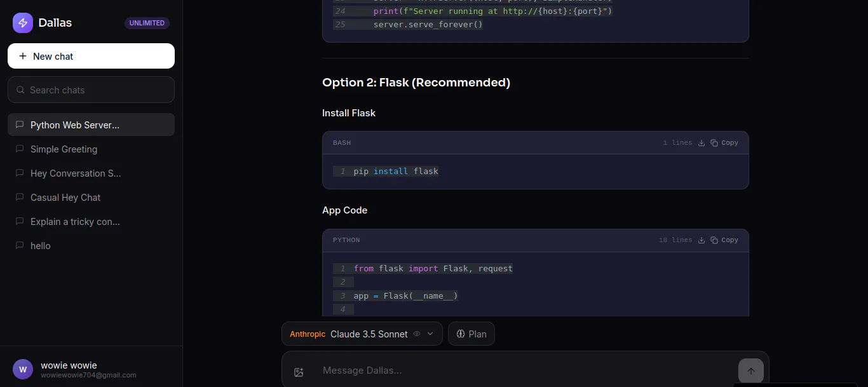868x387 pixels.
Task: Click the search magnifier icon
Action: 20,90
